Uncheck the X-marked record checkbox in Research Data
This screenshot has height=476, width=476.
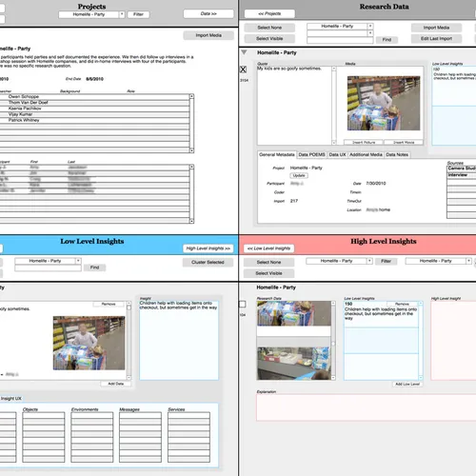(x=243, y=69)
